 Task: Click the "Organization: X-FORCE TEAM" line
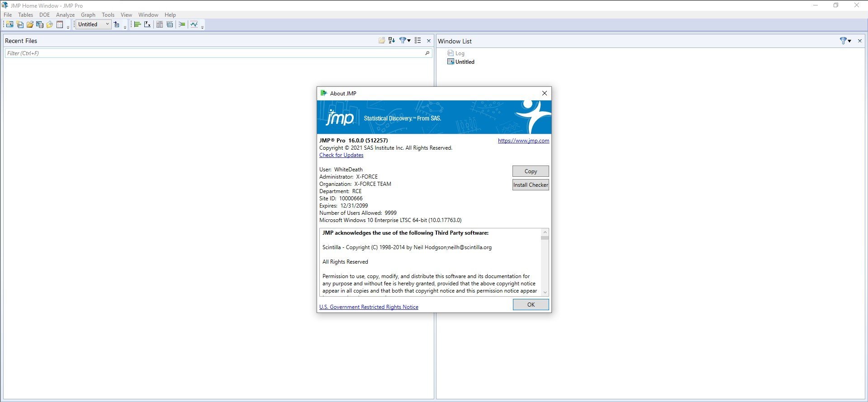355,184
